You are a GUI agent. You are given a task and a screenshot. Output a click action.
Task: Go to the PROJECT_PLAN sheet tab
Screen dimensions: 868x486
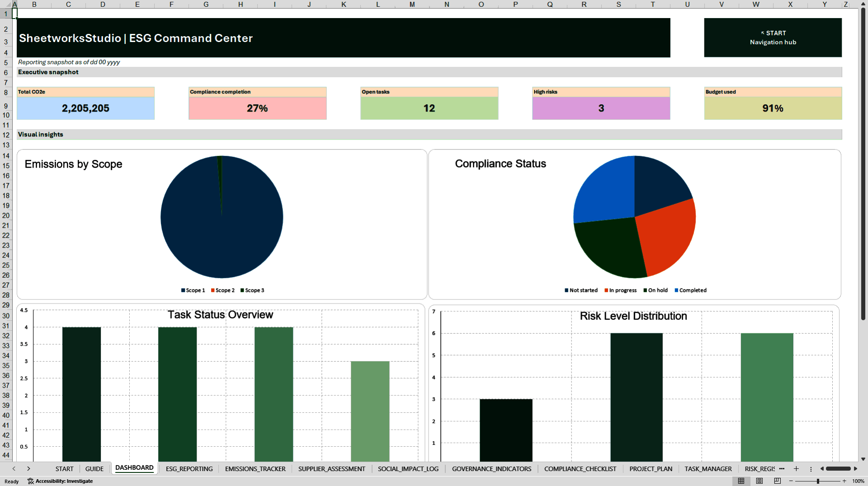651,469
